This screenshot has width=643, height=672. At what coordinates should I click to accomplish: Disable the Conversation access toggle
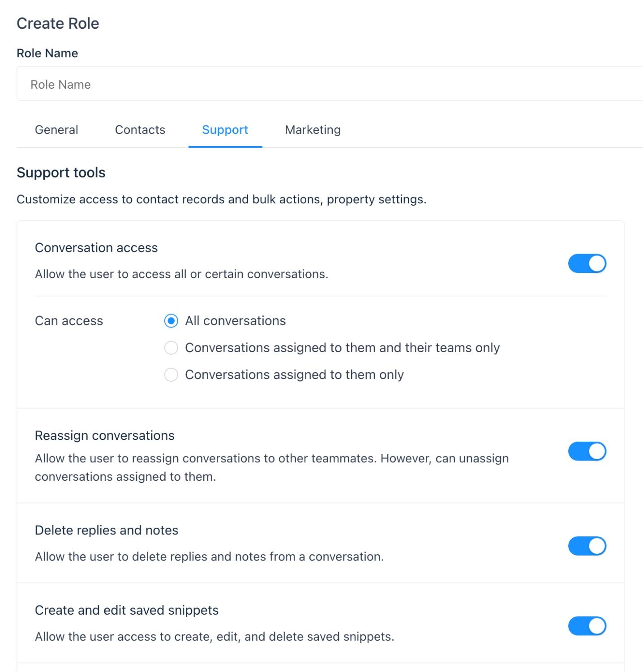587,263
